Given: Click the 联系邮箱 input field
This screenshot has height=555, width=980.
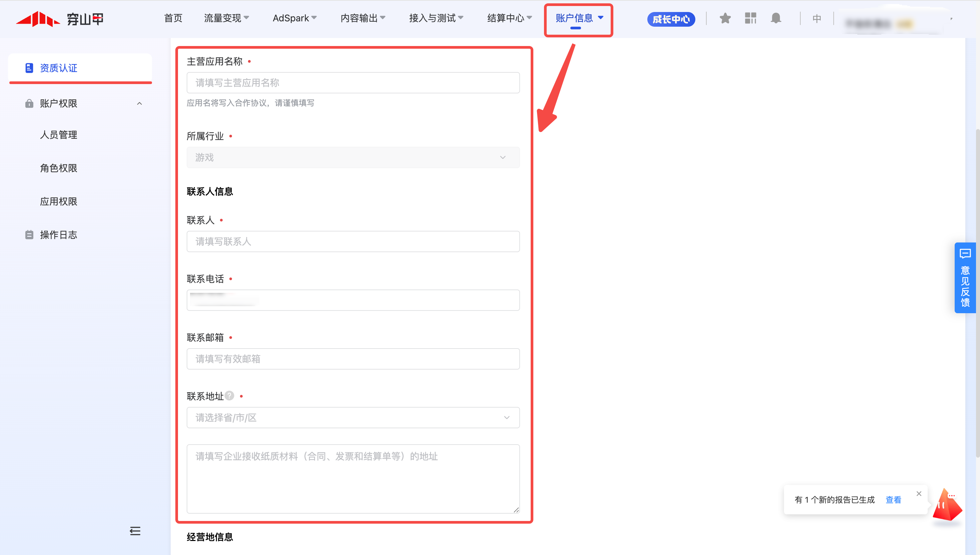Looking at the screenshot, I should pyautogui.click(x=353, y=359).
